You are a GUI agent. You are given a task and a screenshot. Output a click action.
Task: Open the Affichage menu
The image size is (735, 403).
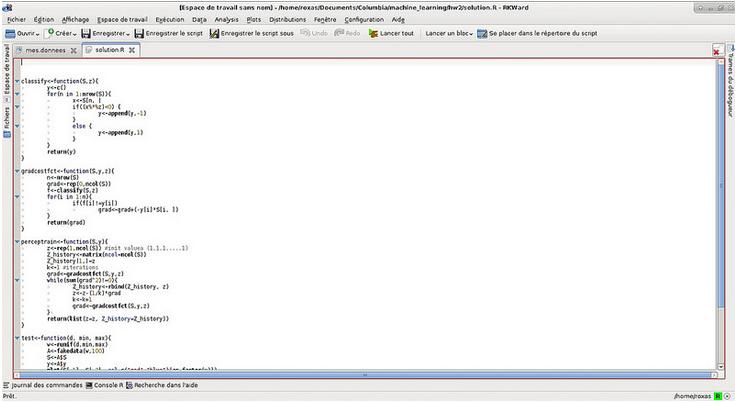click(x=75, y=20)
